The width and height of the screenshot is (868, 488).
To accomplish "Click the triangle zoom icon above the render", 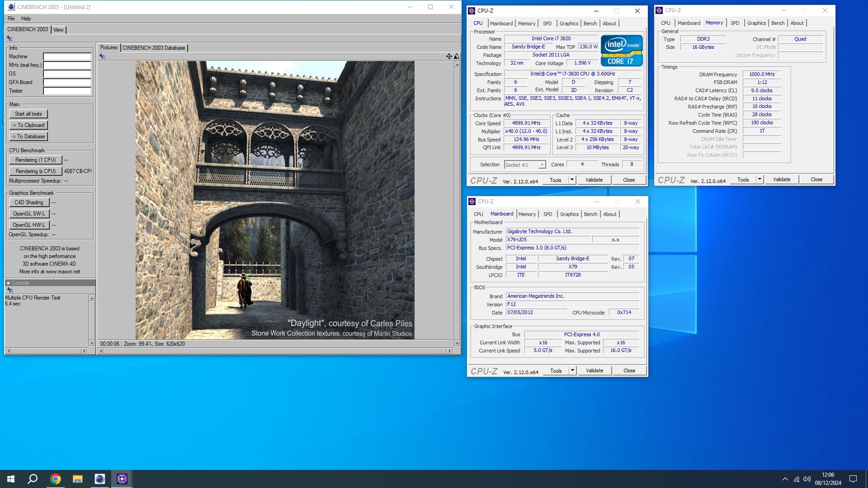I will click(x=457, y=56).
